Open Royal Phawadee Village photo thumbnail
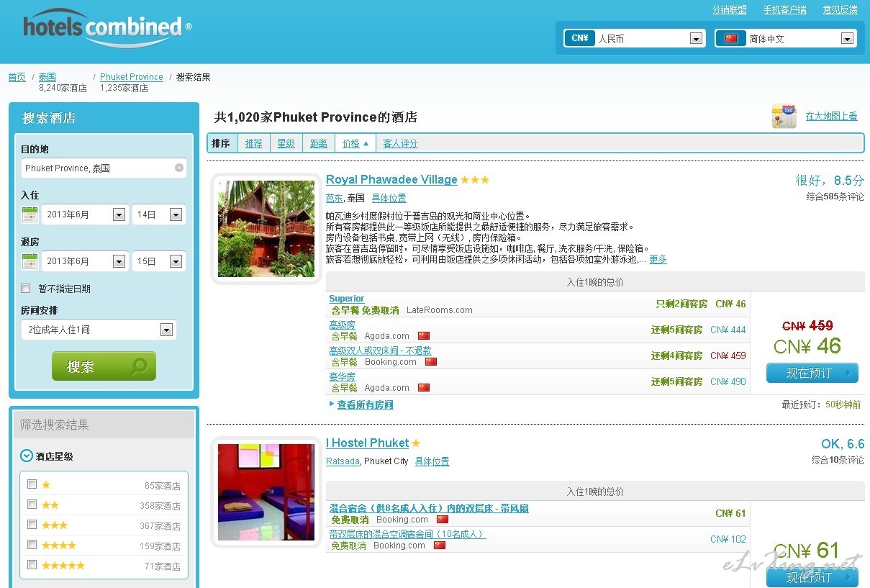The height and width of the screenshot is (588, 870). click(266, 229)
